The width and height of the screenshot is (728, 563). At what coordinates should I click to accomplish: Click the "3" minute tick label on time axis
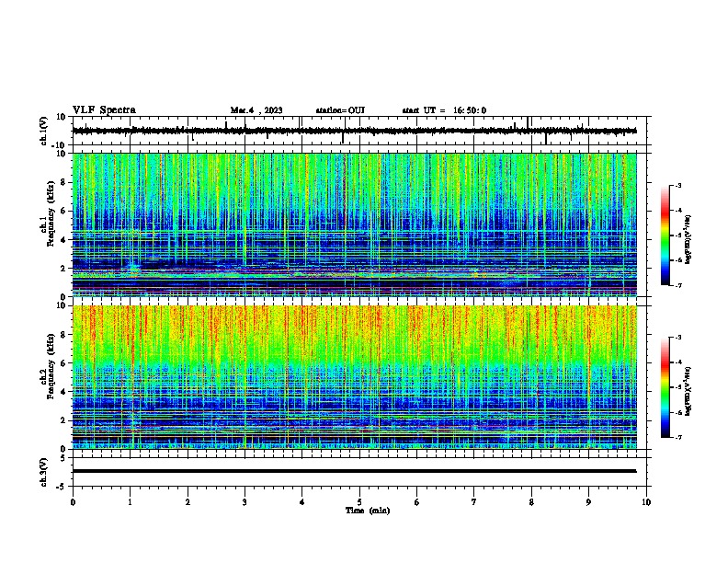click(x=245, y=502)
